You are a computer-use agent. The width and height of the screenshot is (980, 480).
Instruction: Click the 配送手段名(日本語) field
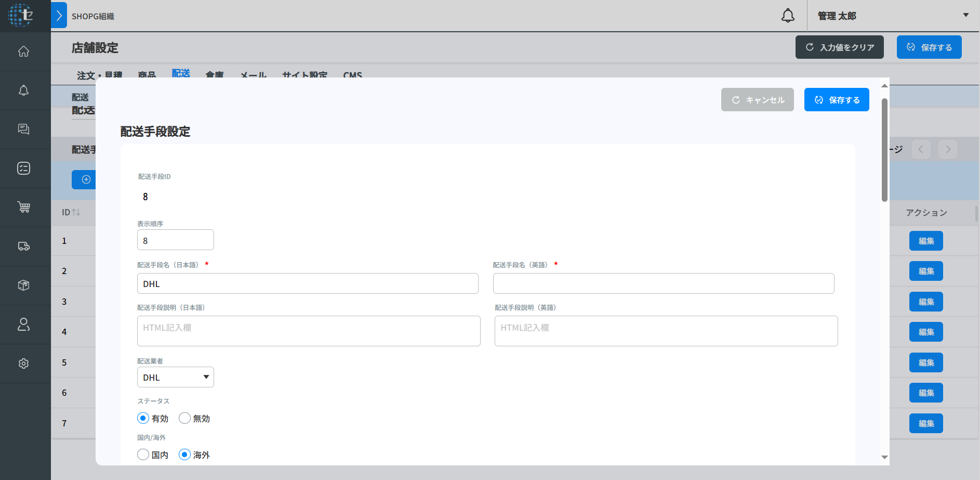(x=308, y=283)
